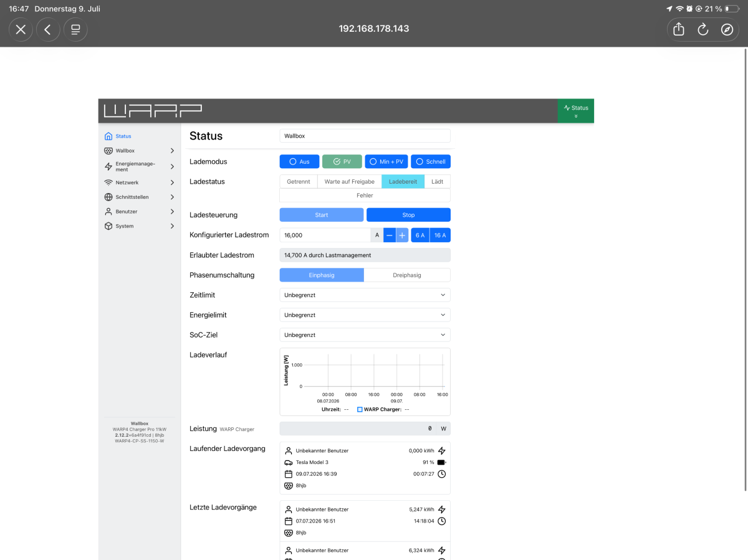Click the Wi-Fi icon next to Netzwerk
This screenshot has width=748, height=560.
point(108,183)
